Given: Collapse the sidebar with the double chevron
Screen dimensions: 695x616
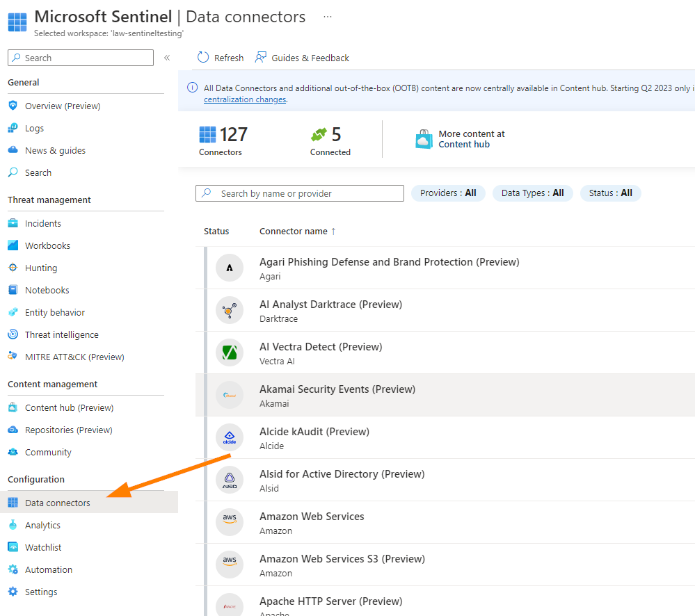Looking at the screenshot, I should (167, 58).
